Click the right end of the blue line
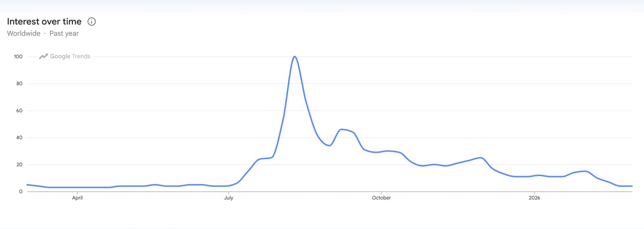 coord(632,186)
